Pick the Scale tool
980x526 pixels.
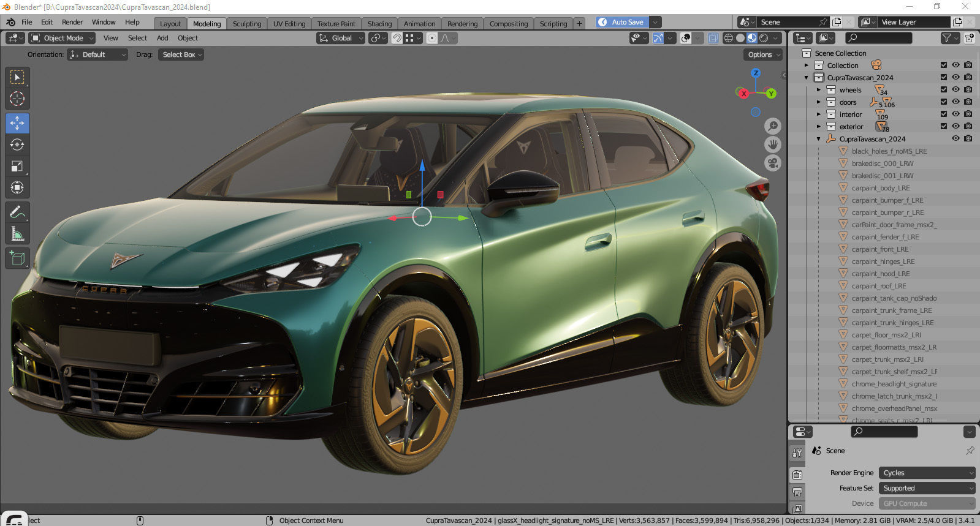click(17, 166)
